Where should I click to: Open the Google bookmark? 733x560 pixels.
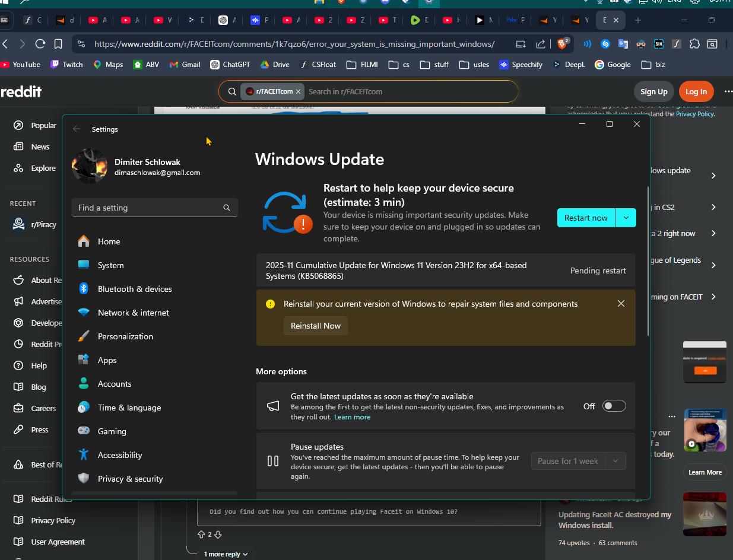[613, 64]
